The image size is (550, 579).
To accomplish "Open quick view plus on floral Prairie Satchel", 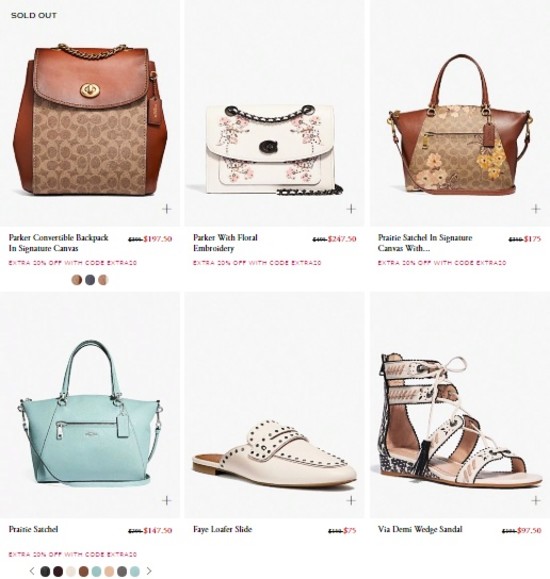I will (536, 209).
